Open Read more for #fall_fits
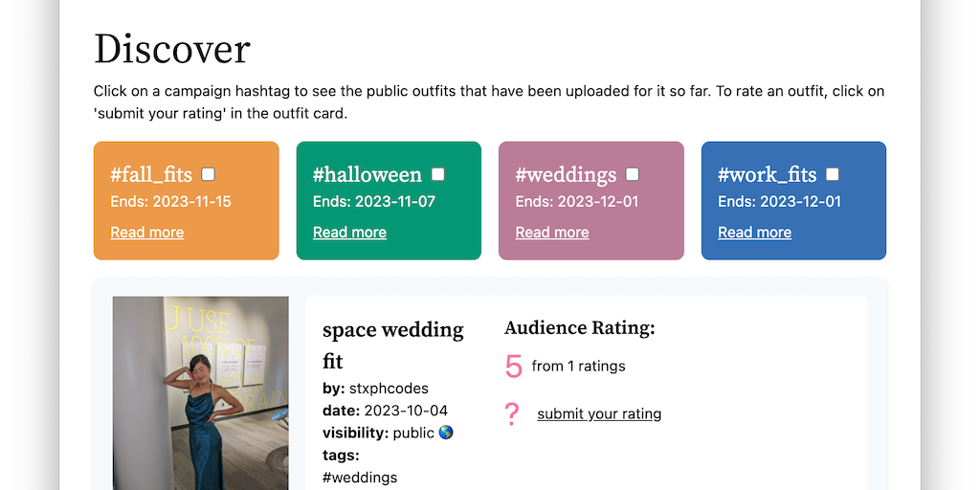The height and width of the screenshot is (490, 980). pyautogui.click(x=147, y=233)
